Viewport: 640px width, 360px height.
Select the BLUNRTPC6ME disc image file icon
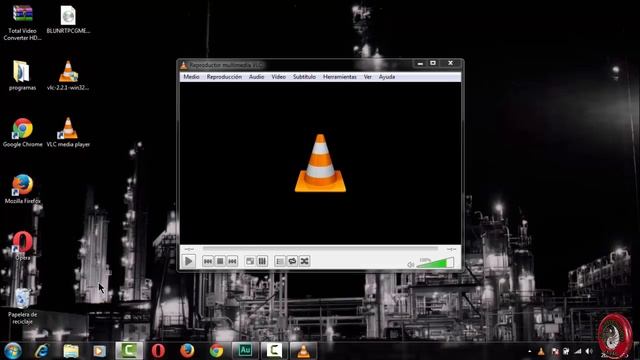coord(68,20)
